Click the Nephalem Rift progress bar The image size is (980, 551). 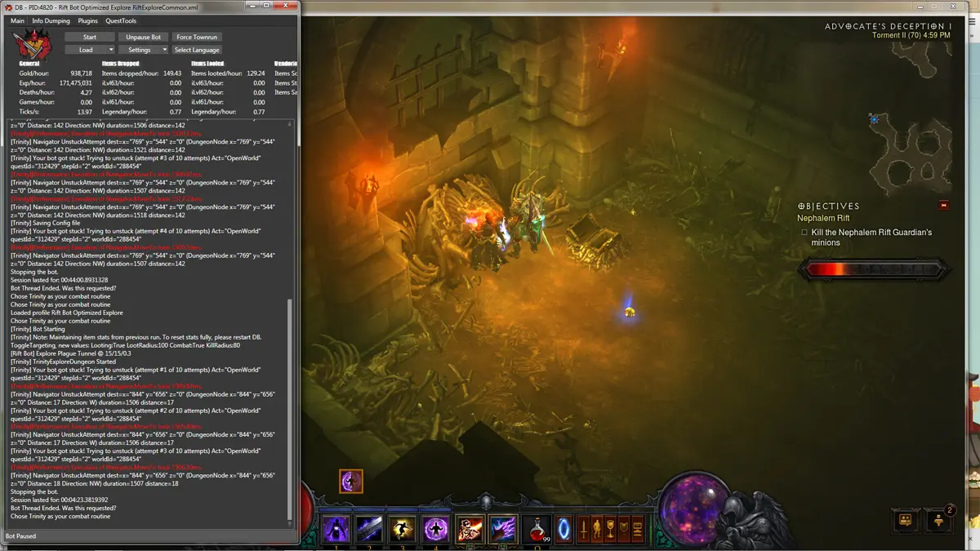873,269
